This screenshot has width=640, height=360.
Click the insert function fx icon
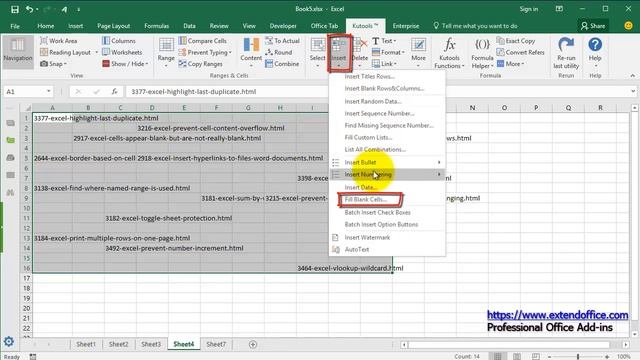115,91
